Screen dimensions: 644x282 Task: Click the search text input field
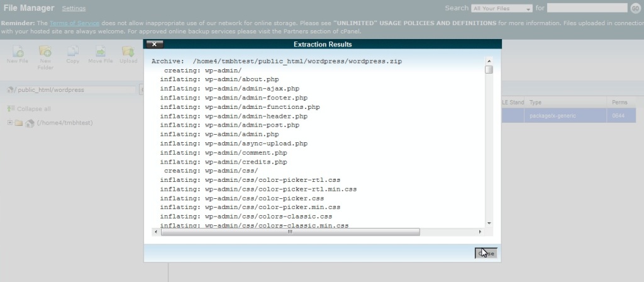tap(587, 8)
